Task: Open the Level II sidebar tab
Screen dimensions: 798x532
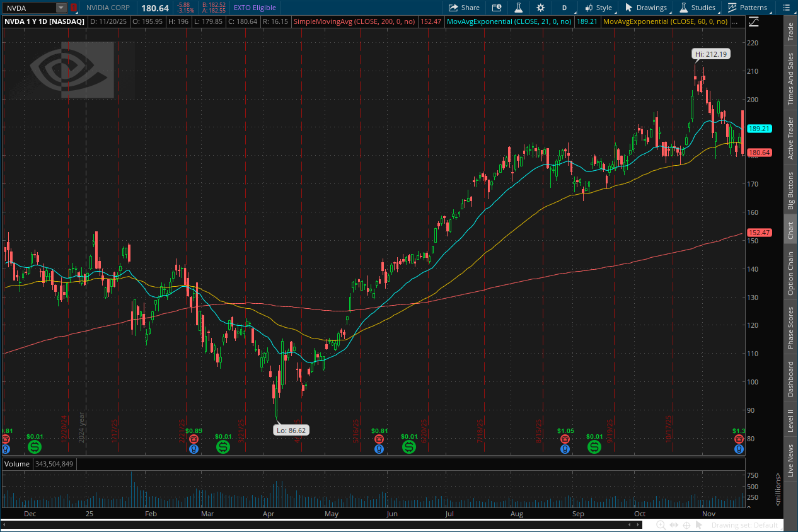Action: [x=790, y=420]
